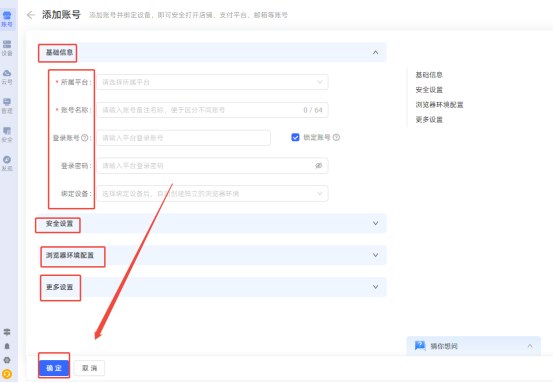553x383 pixels.
Task: Expand the 浏览器环境配置 section chevron
Action: click(x=376, y=255)
